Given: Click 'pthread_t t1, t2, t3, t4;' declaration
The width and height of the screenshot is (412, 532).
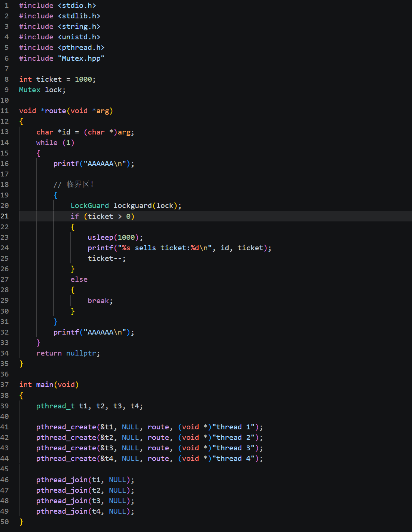Looking at the screenshot, I should coord(89,406).
